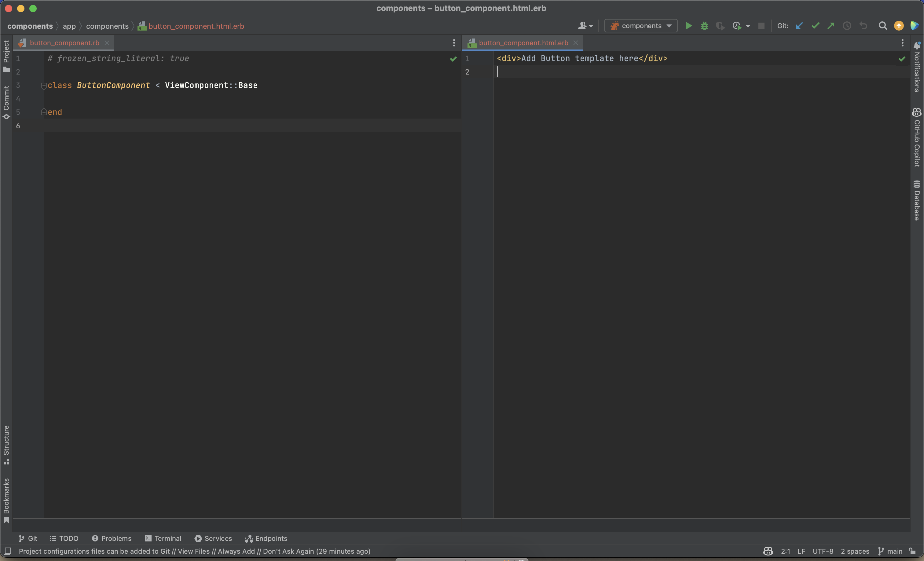
Task: Click the green Run button
Action: click(x=689, y=26)
